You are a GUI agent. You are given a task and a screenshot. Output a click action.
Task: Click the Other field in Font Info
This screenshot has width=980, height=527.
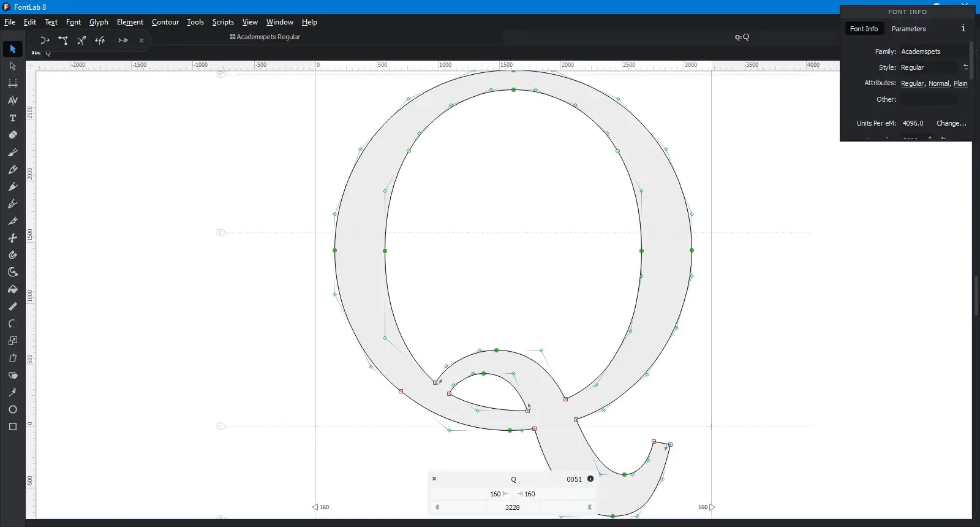tap(928, 99)
